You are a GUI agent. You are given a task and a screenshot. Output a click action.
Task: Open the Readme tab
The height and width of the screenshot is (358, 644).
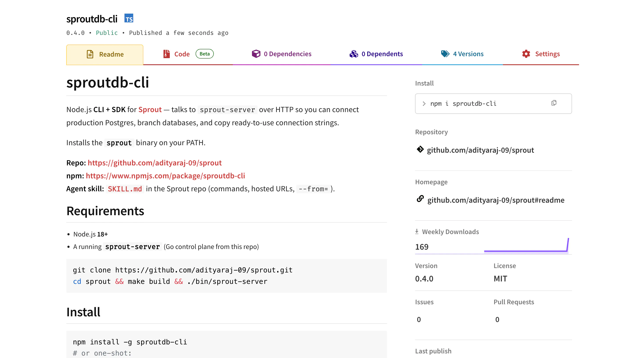click(x=105, y=54)
